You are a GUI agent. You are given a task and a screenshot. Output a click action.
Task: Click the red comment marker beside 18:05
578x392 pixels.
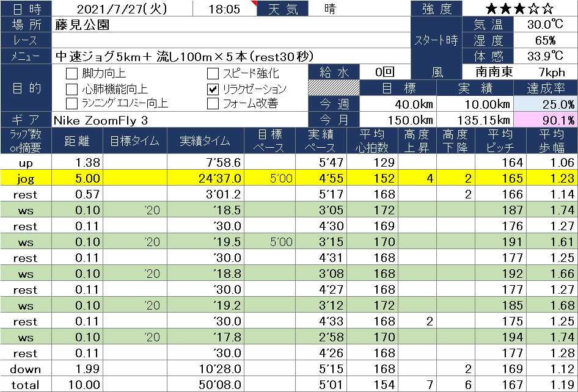(x=254, y=4)
